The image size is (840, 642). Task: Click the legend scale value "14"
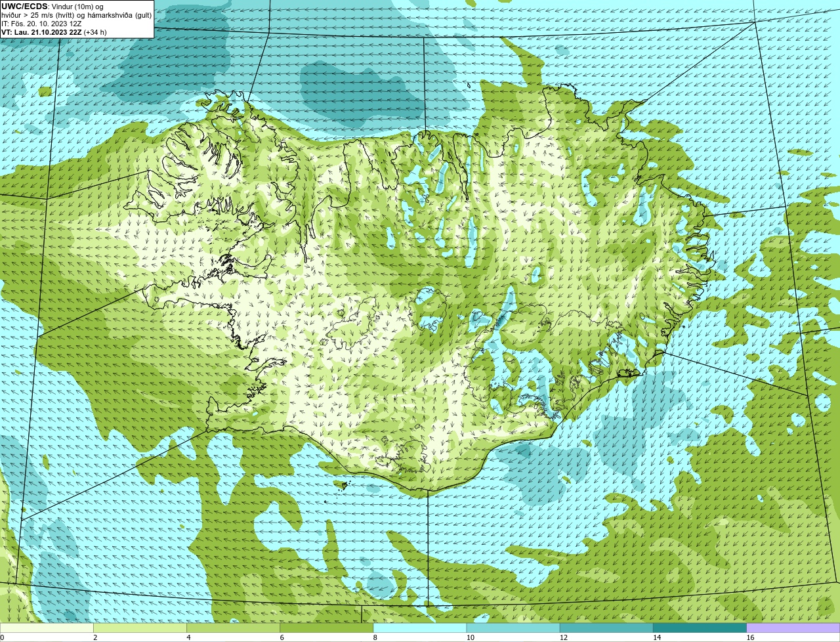point(657,637)
